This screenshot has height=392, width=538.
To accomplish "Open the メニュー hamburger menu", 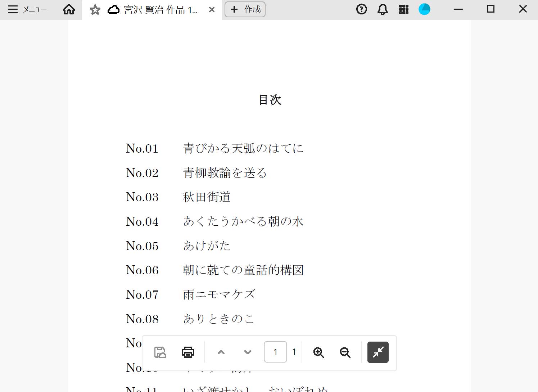I will tap(27, 9).
